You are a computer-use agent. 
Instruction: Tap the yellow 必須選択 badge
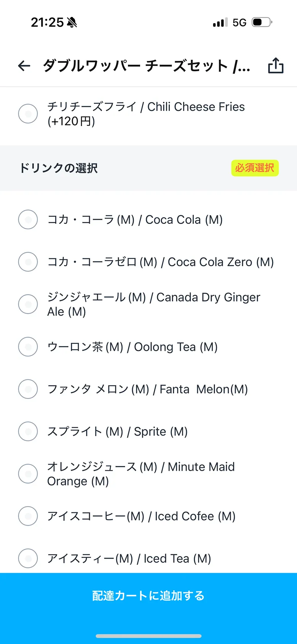click(255, 168)
